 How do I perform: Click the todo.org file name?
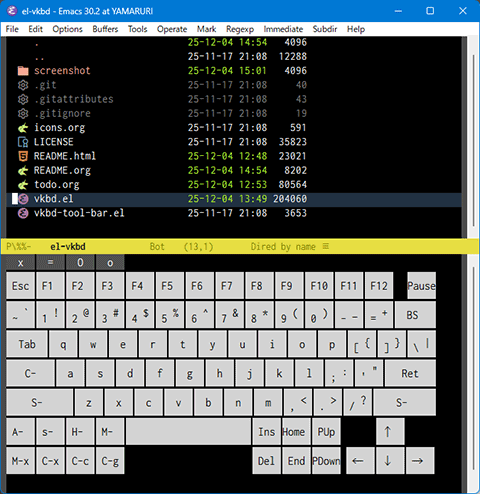(57, 185)
